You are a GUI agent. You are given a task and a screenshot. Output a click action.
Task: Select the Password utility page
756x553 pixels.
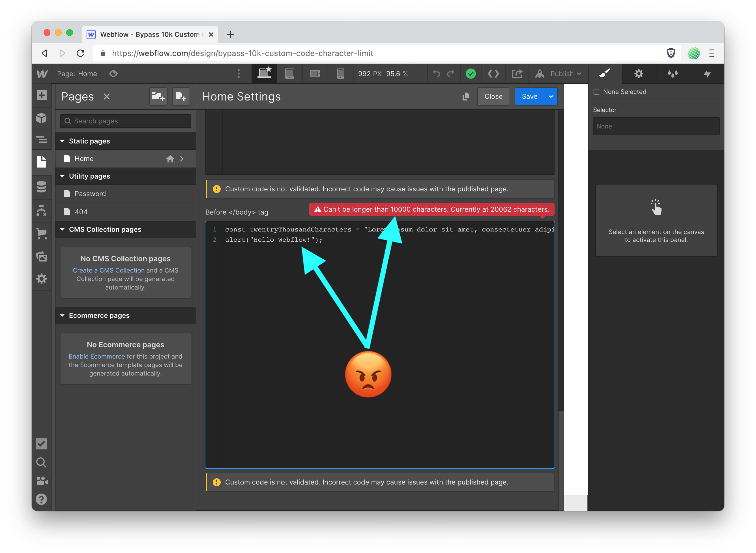pyautogui.click(x=126, y=194)
